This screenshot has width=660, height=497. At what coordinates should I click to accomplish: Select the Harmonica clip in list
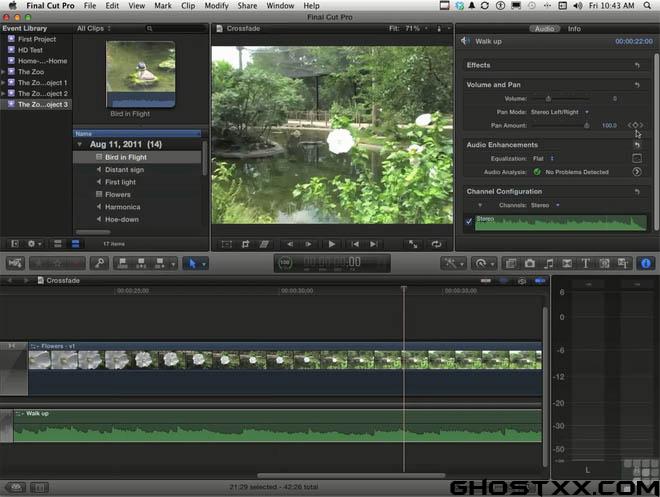122,207
